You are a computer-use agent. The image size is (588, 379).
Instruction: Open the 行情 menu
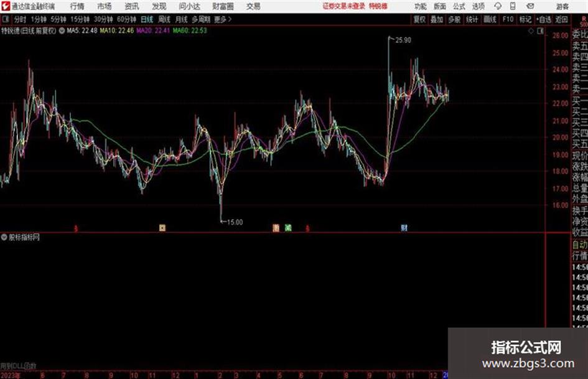(77, 6)
